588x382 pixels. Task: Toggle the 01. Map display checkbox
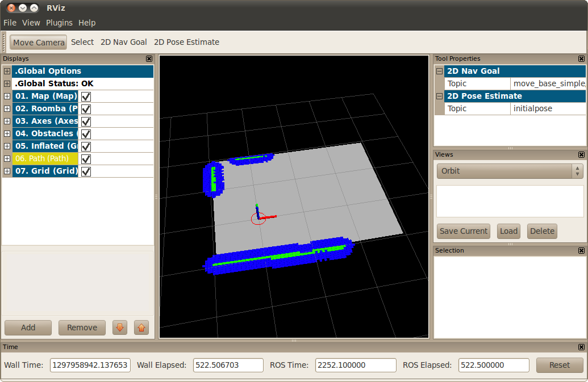86,96
